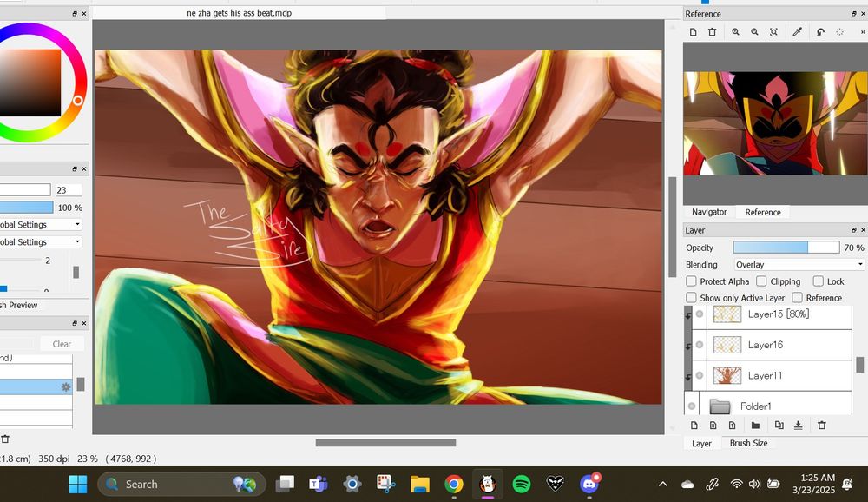Select the eyedropper in the Reference toolbar
This screenshot has height=502, width=868.
[797, 32]
